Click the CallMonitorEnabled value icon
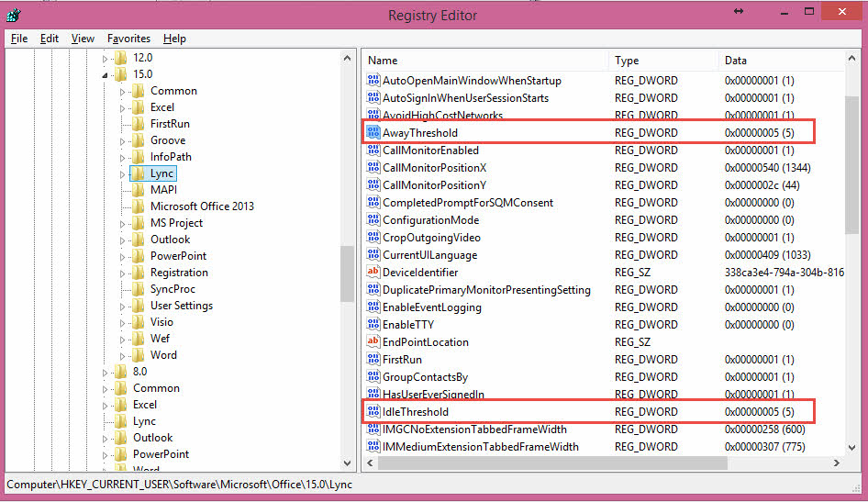 (373, 150)
